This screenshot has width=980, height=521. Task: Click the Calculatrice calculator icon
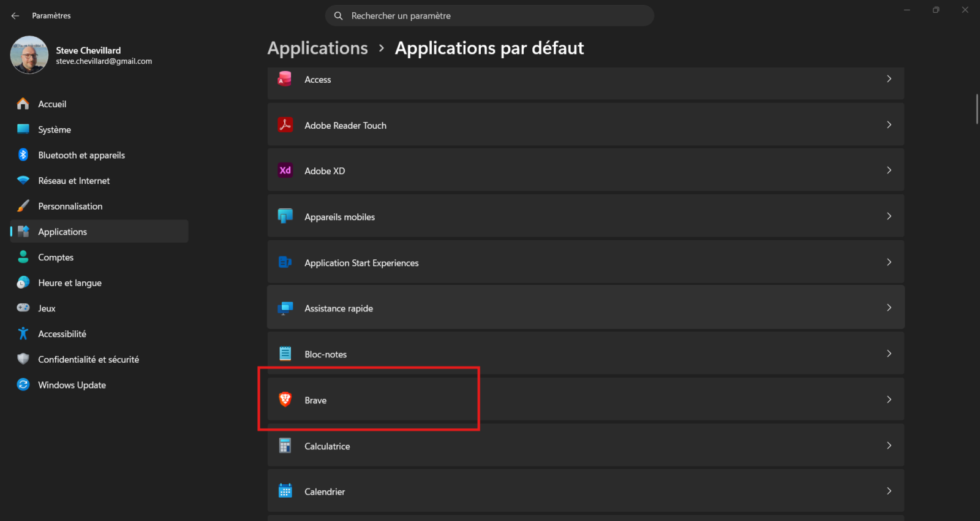(285, 446)
